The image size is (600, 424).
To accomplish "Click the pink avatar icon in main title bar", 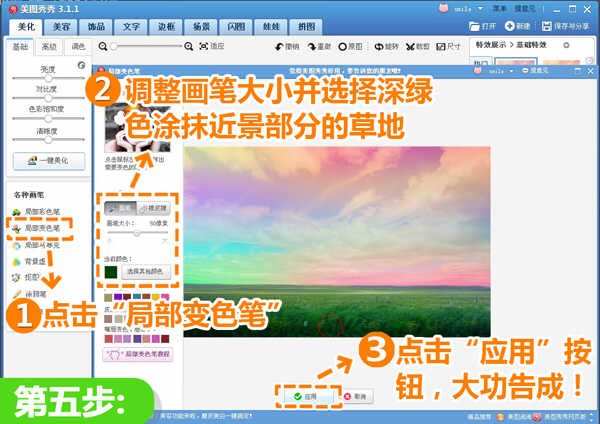I will [443, 8].
